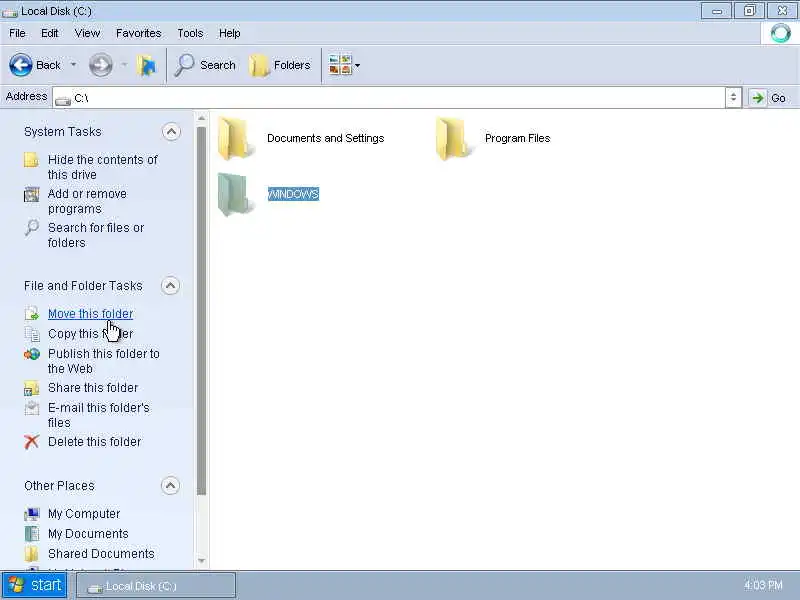Click the Move this folder icon

(32, 314)
